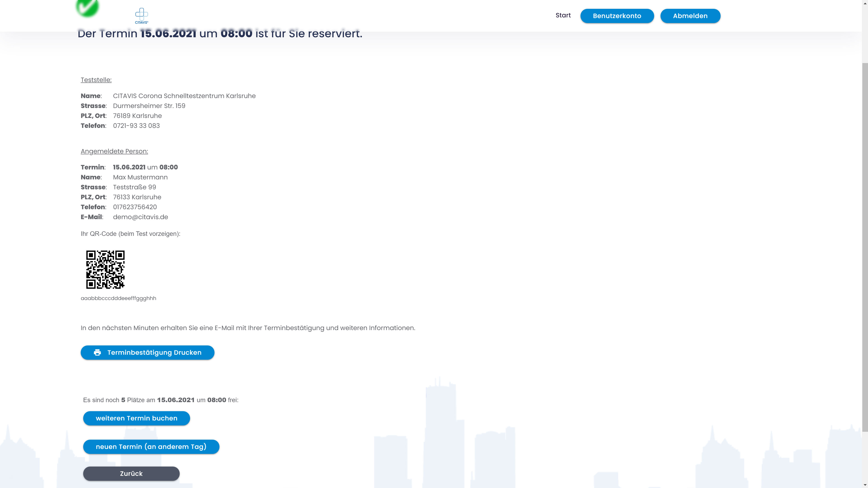Open the Start navigation item
Viewport: 868px width, 488px height.
click(563, 16)
